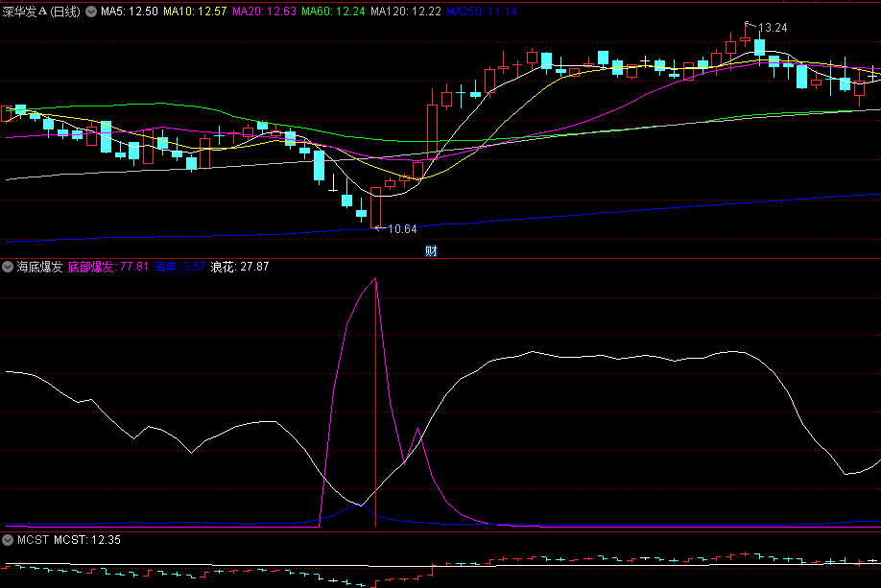The image size is (881, 588).
Task: Select the MA250: 11.14 label
Action: (x=482, y=12)
